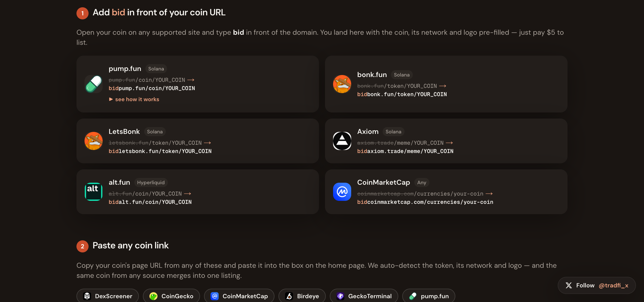Screen dimensions: 644x302
Task: Select the GeckoTerminal source chip
Action: (364, 296)
